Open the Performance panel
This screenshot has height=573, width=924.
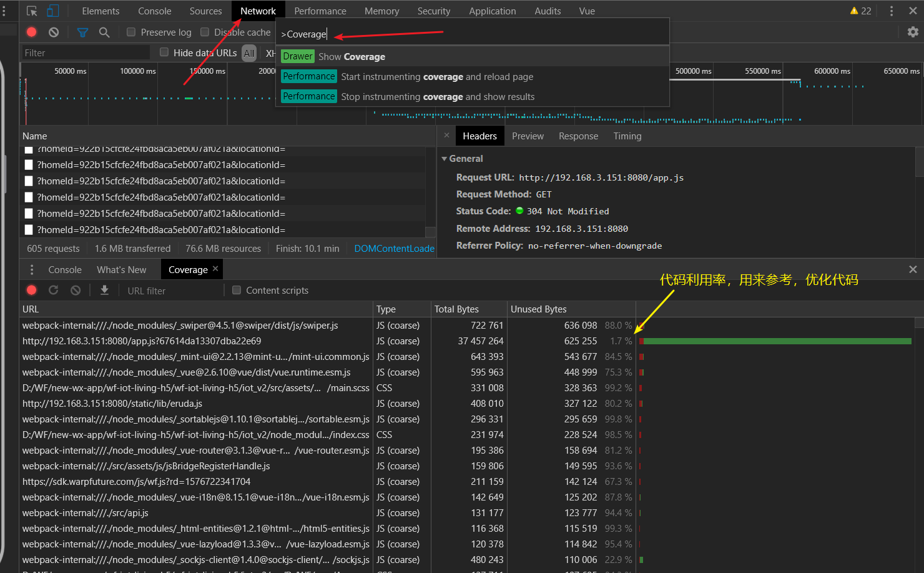(x=320, y=11)
